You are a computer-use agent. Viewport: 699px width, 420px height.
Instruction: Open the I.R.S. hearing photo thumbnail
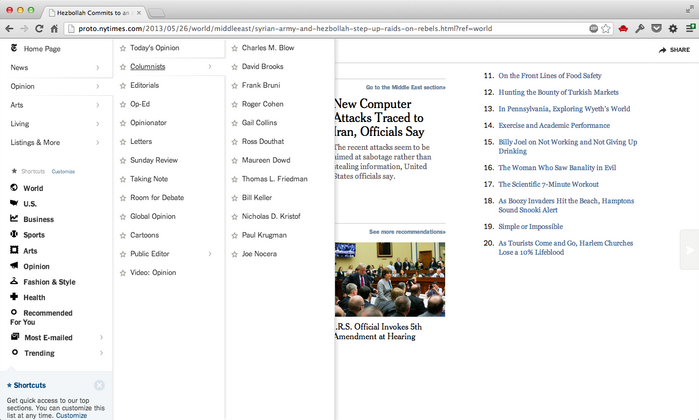click(x=390, y=280)
